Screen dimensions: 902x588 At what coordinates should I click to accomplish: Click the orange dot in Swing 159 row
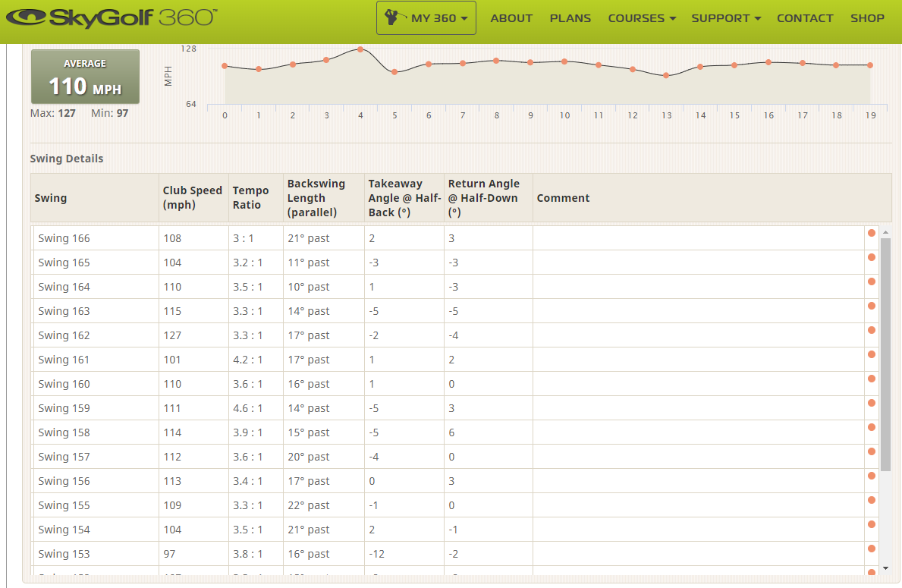872,403
